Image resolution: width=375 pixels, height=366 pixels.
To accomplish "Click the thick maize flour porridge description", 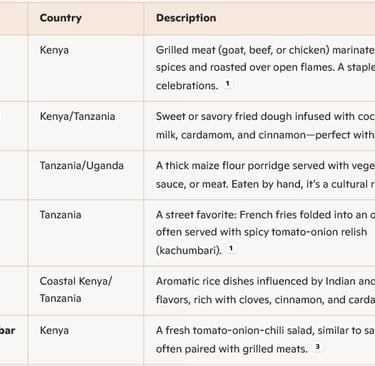I will pos(265,175).
